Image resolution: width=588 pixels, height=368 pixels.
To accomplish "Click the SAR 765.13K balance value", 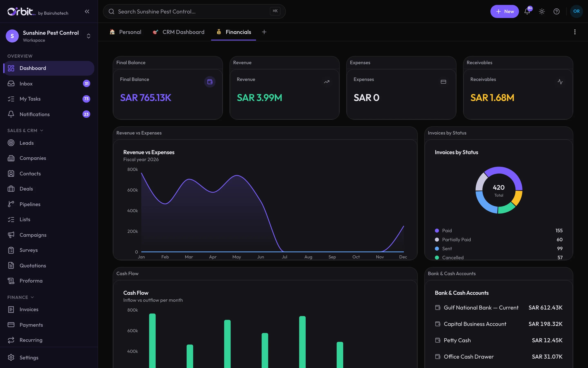I will click(146, 98).
